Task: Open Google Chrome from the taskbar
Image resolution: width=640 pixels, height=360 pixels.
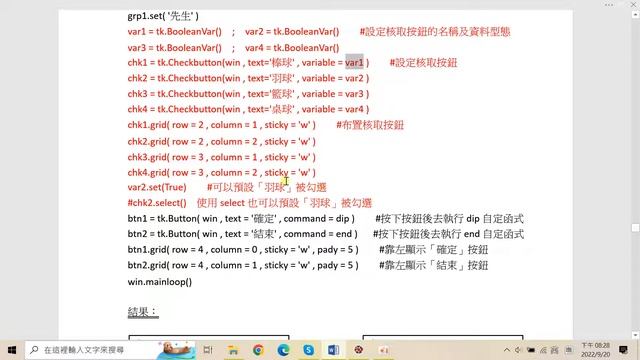Action: [258, 350]
